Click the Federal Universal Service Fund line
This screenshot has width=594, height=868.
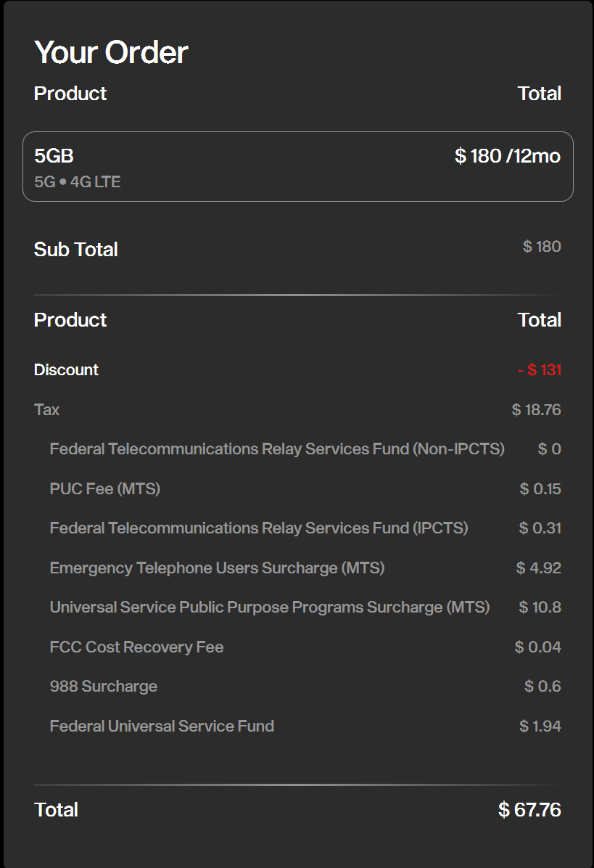162,726
